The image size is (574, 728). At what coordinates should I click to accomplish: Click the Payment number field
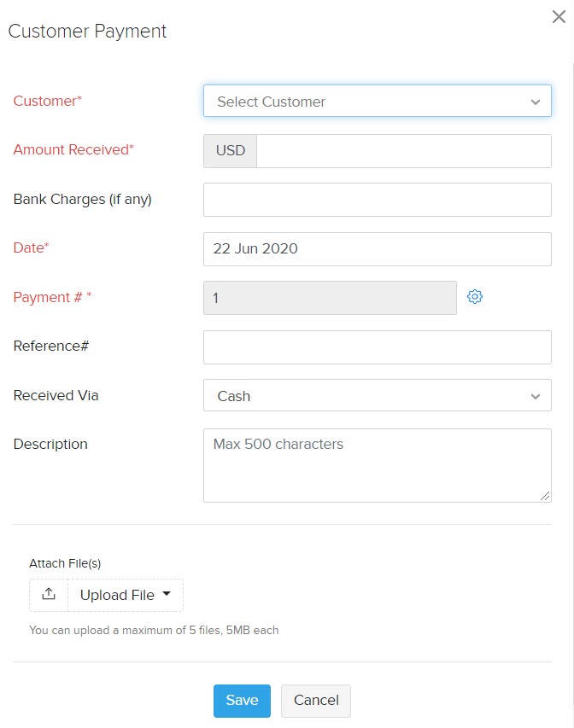click(x=330, y=298)
